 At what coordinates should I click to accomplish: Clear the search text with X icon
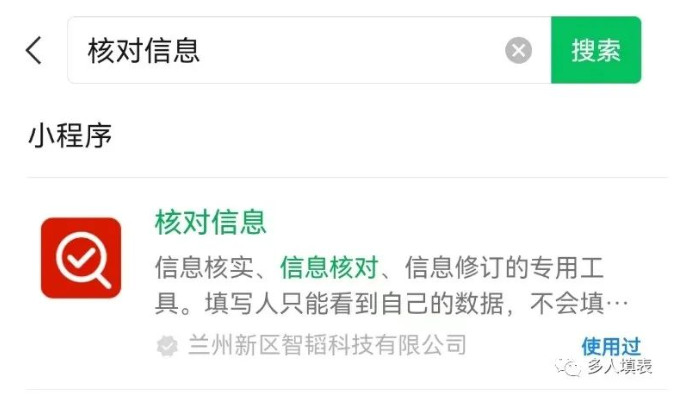tap(518, 50)
